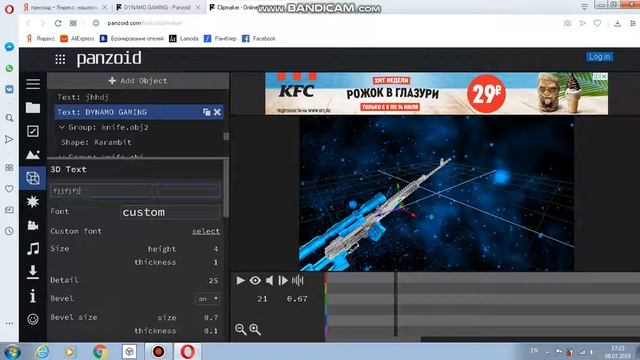Image resolution: width=640 pixels, height=360 pixels.
Task: Click the Log in button
Action: pyautogui.click(x=599, y=57)
